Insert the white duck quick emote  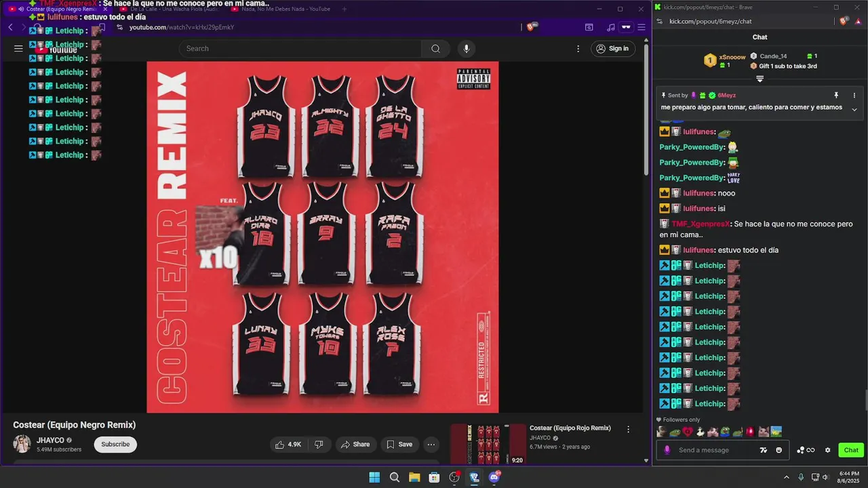point(700,432)
